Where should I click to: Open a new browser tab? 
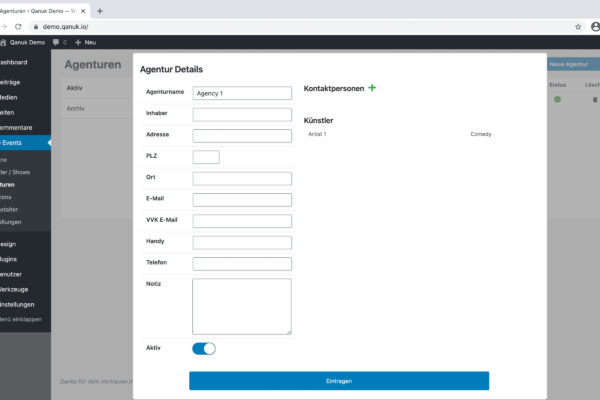100,11
